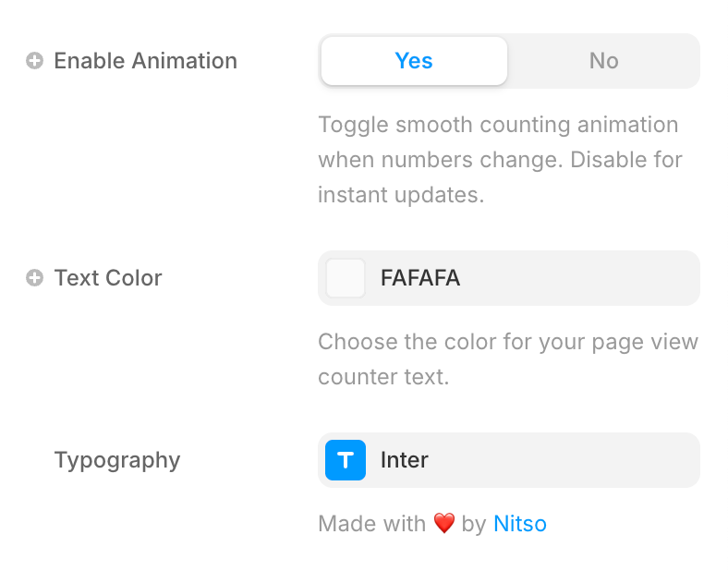Click the text color description text

point(508,359)
